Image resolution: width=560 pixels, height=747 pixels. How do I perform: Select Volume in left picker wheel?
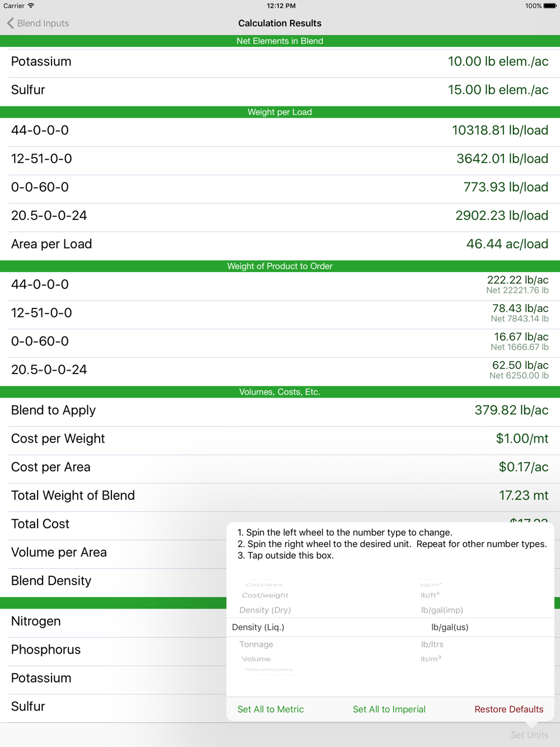[256, 659]
